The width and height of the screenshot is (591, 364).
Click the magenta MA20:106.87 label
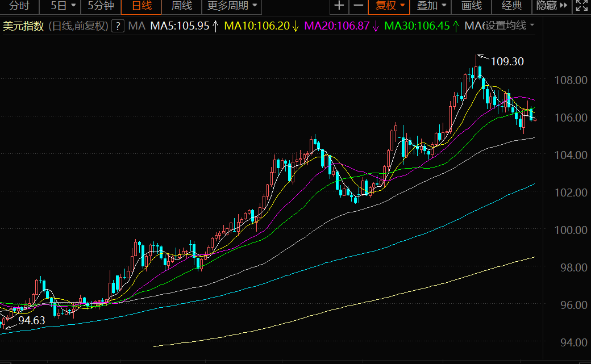click(336, 26)
